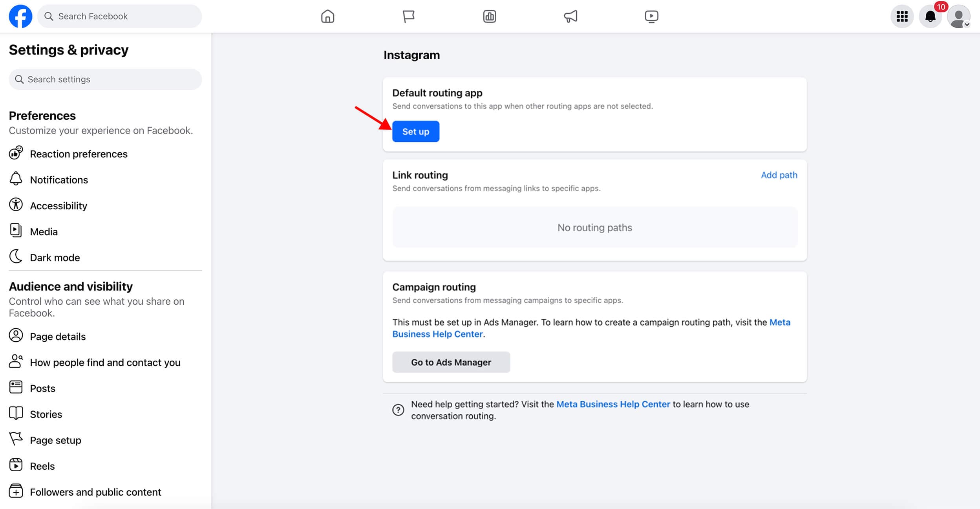This screenshot has width=980, height=509.
Task: Open the Video play icon in top bar
Action: [x=651, y=16]
